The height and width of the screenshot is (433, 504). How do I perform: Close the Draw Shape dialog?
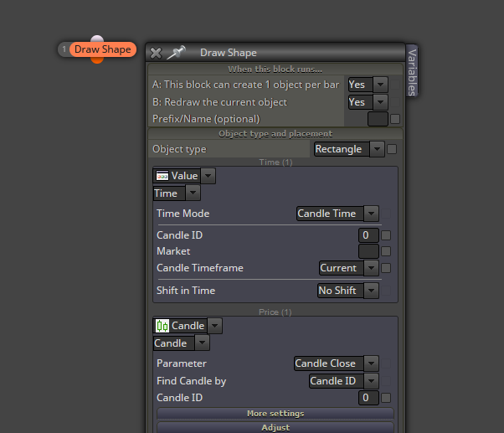pyautogui.click(x=156, y=53)
